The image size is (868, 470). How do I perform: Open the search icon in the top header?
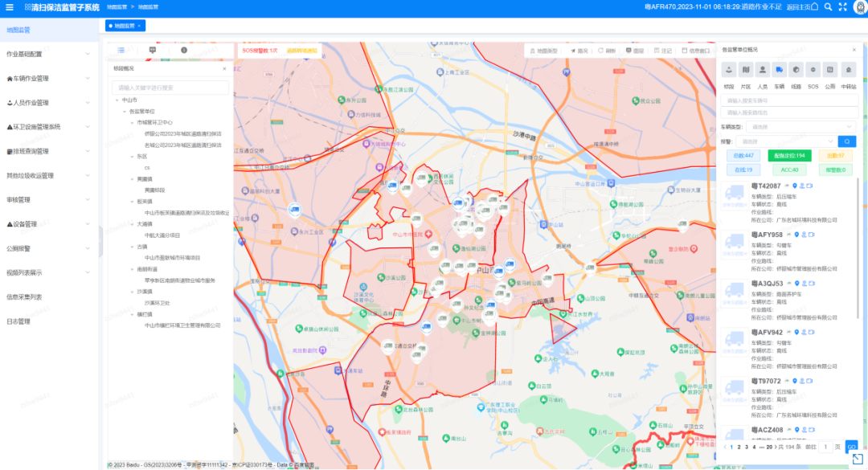(828, 7)
